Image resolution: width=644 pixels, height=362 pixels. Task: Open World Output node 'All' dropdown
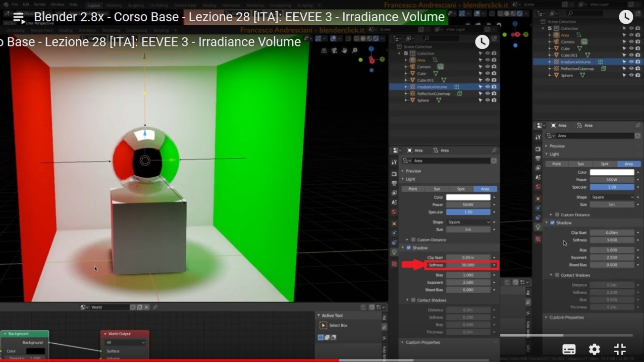(125, 342)
